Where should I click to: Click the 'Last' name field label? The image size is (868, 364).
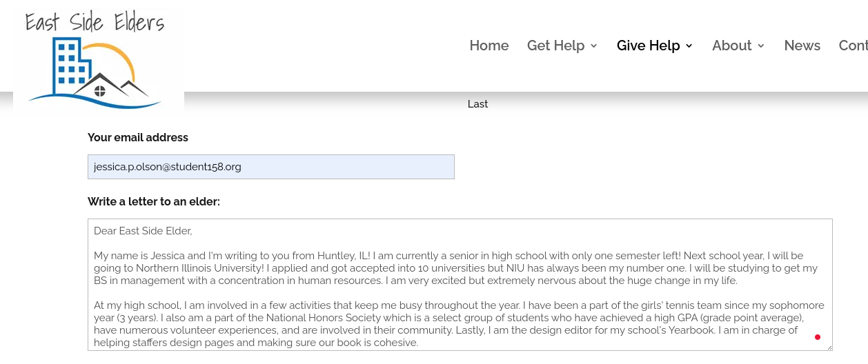pos(477,104)
